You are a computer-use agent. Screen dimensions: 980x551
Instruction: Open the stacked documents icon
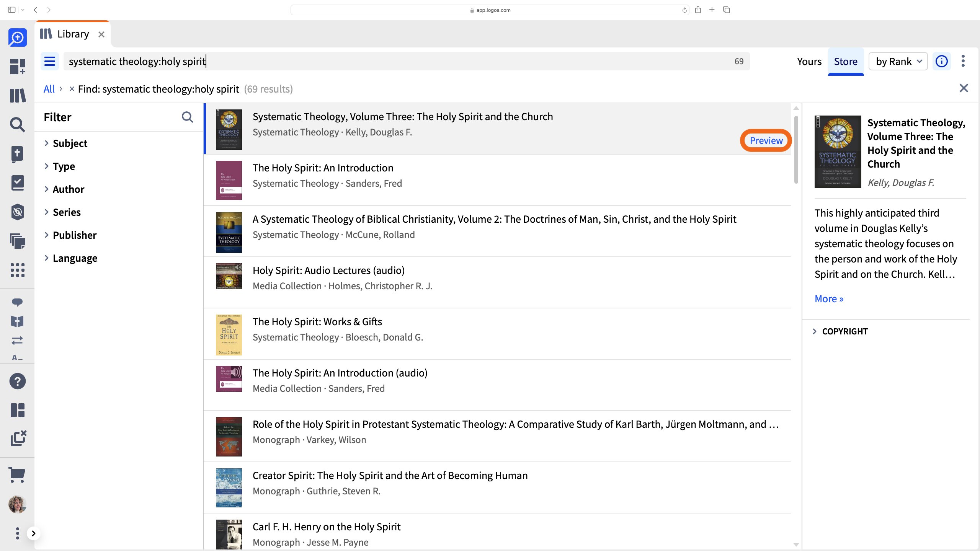[18, 241]
